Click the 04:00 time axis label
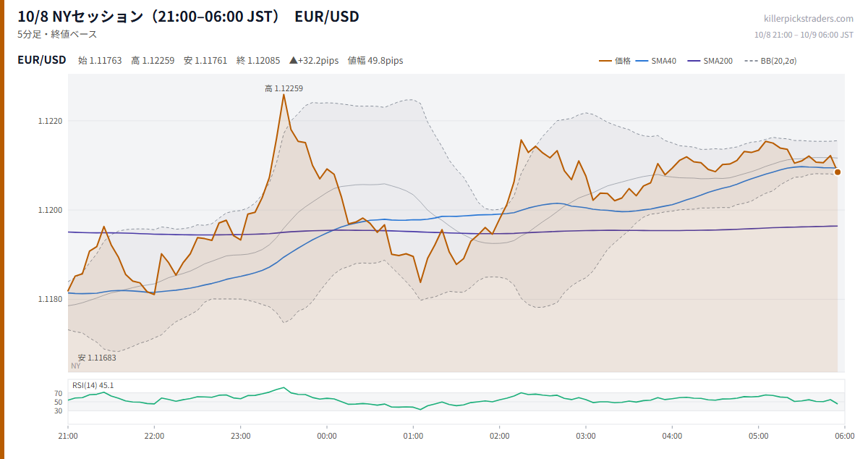868x459 pixels. tap(672, 436)
